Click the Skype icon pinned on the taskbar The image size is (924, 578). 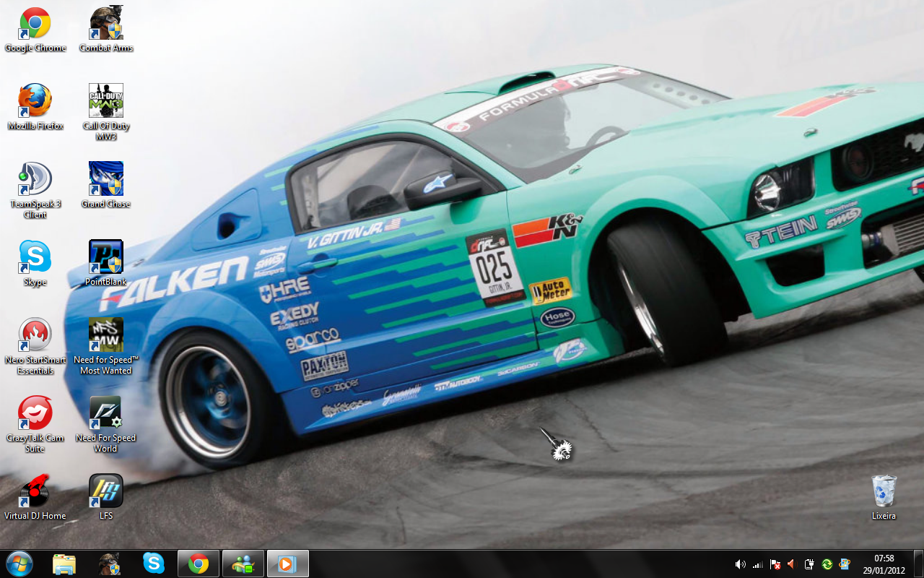coord(154,564)
